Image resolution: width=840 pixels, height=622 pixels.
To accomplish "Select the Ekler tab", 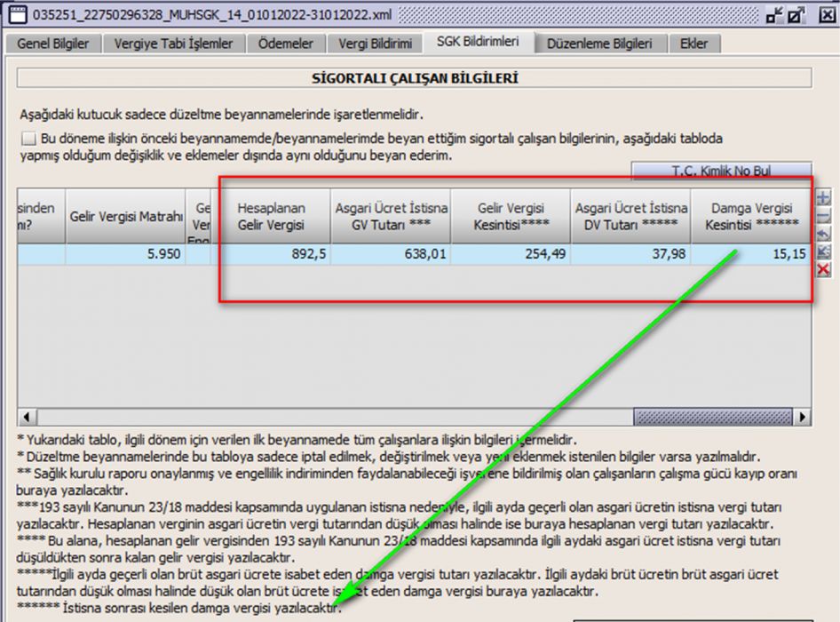I will point(694,44).
